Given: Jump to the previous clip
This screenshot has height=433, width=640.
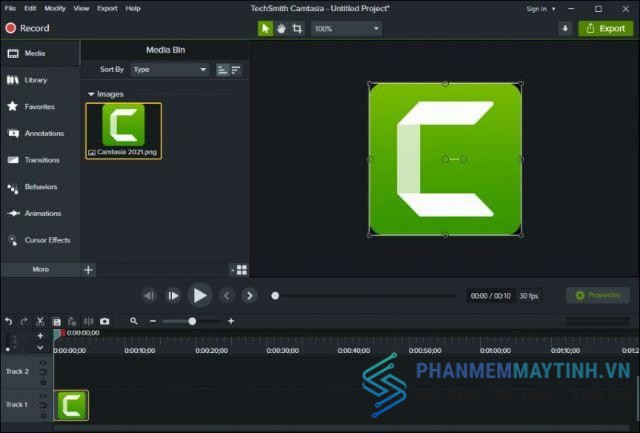Looking at the screenshot, I should 227,295.
